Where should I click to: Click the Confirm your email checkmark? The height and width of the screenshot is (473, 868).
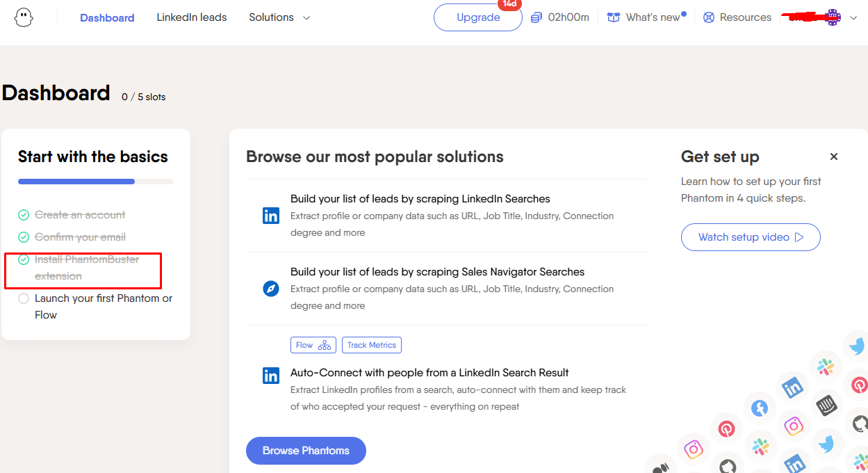pyautogui.click(x=24, y=237)
